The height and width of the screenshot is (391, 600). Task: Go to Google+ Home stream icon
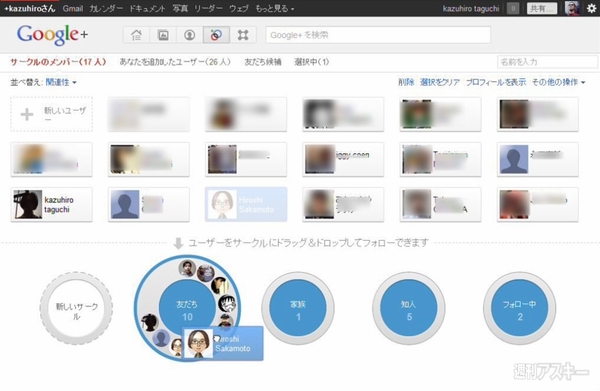136,35
